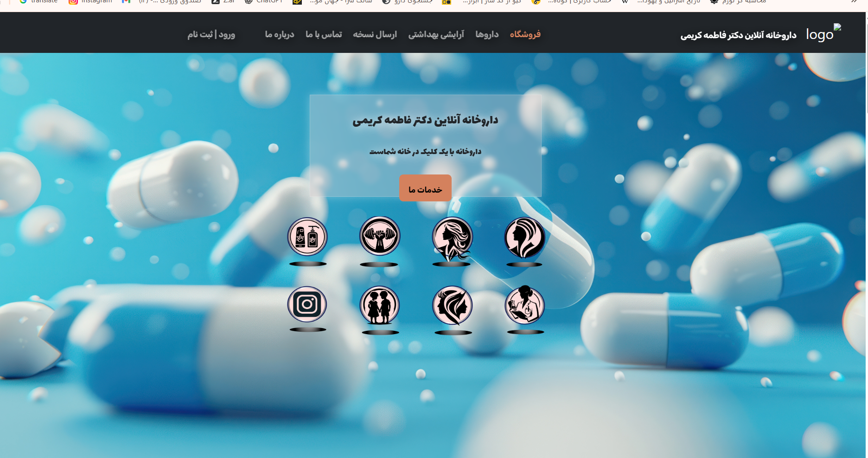Select the children holding hands icon
868x458 pixels.
380,305
